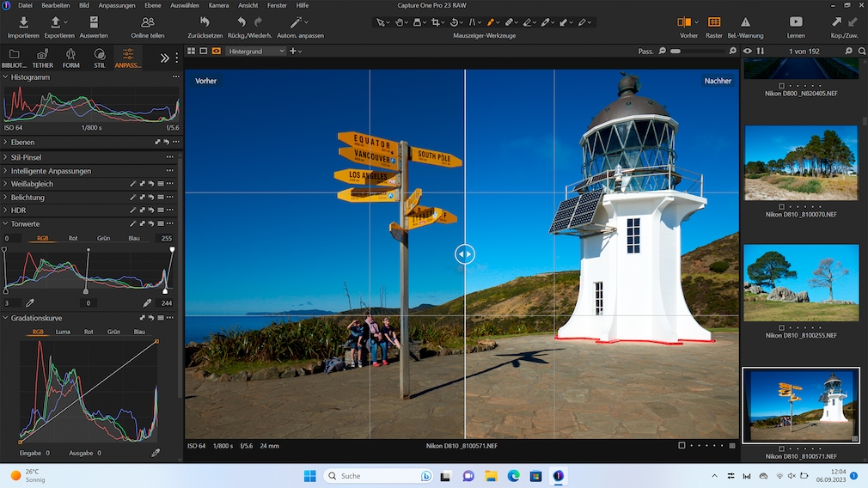The width and height of the screenshot is (868, 488).
Task: Toggle the Raster grid overlay
Action: [x=713, y=22]
